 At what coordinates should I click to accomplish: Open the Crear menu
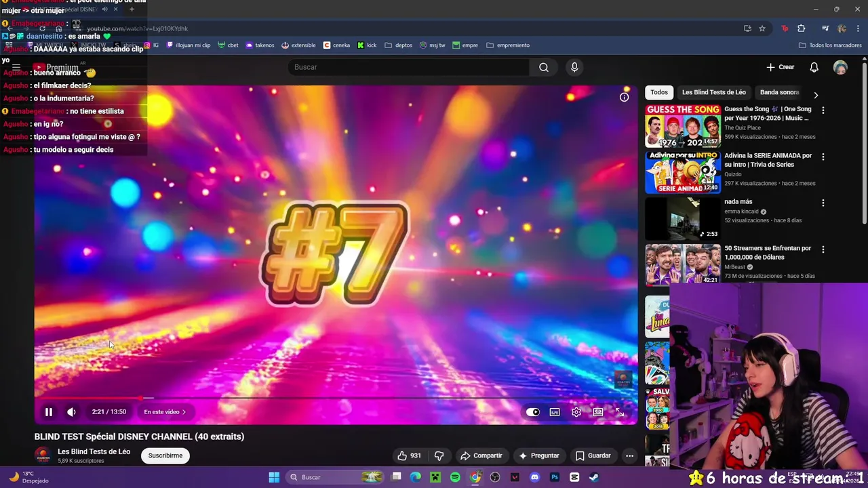(x=781, y=67)
